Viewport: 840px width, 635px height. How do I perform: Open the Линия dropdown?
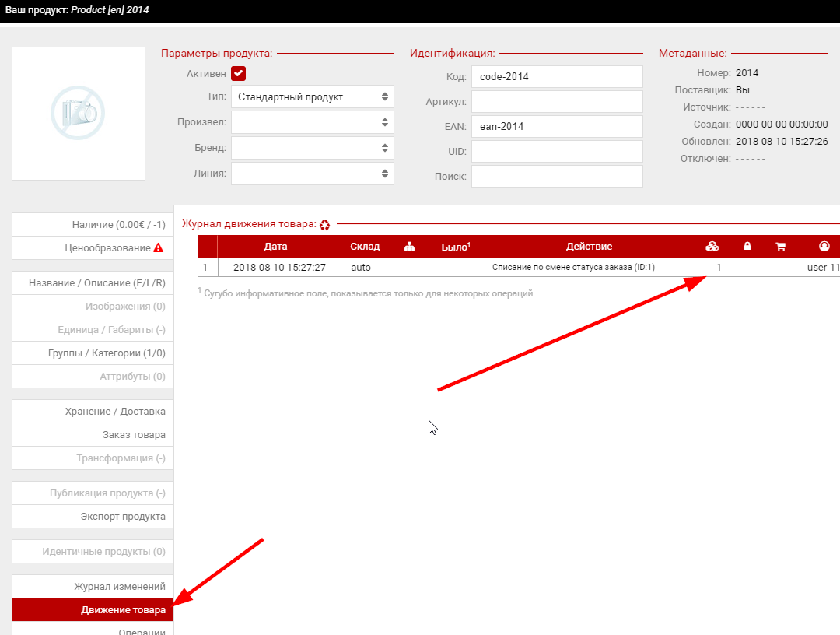tap(312, 173)
